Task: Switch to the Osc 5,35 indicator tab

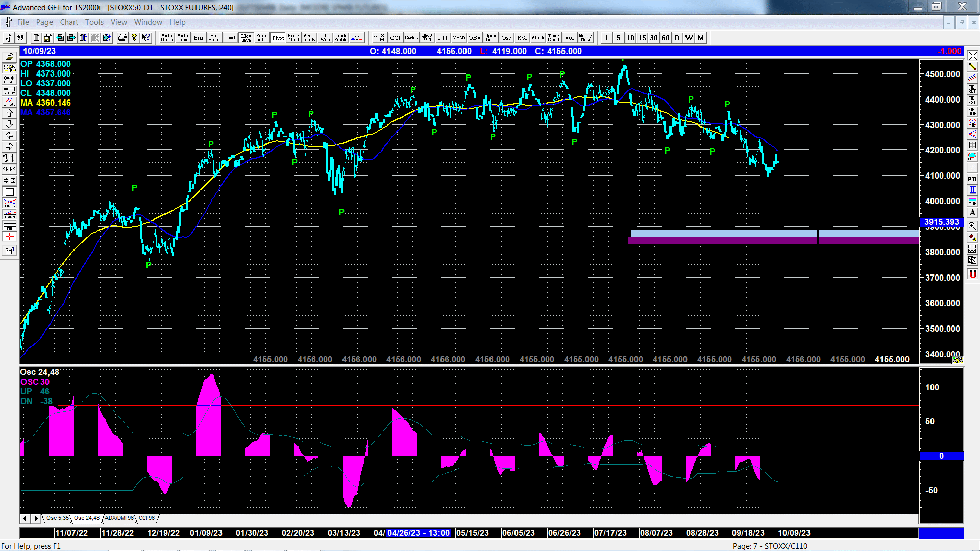Action: pos(57,518)
